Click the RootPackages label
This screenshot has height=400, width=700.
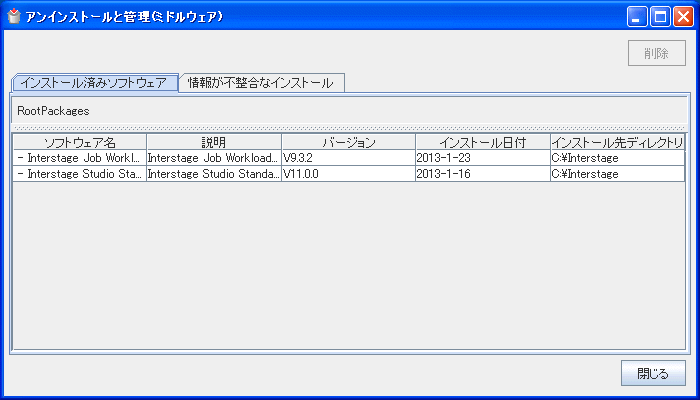[x=53, y=111]
